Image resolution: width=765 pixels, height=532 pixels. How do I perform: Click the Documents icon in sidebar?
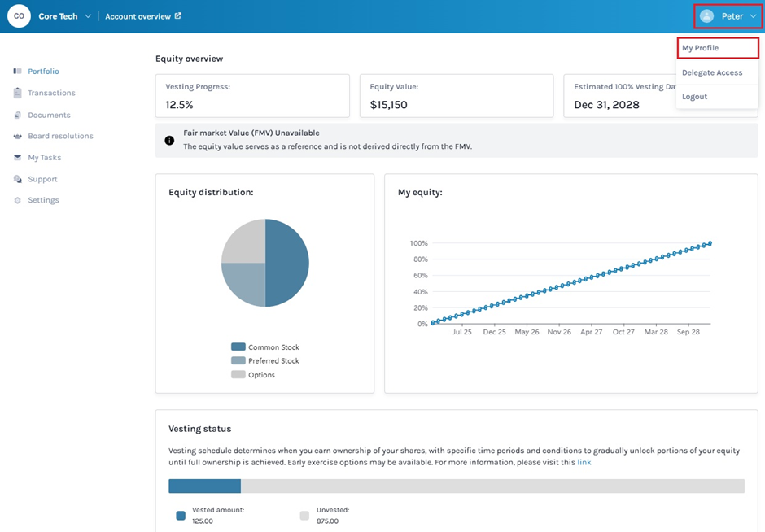[x=18, y=115]
